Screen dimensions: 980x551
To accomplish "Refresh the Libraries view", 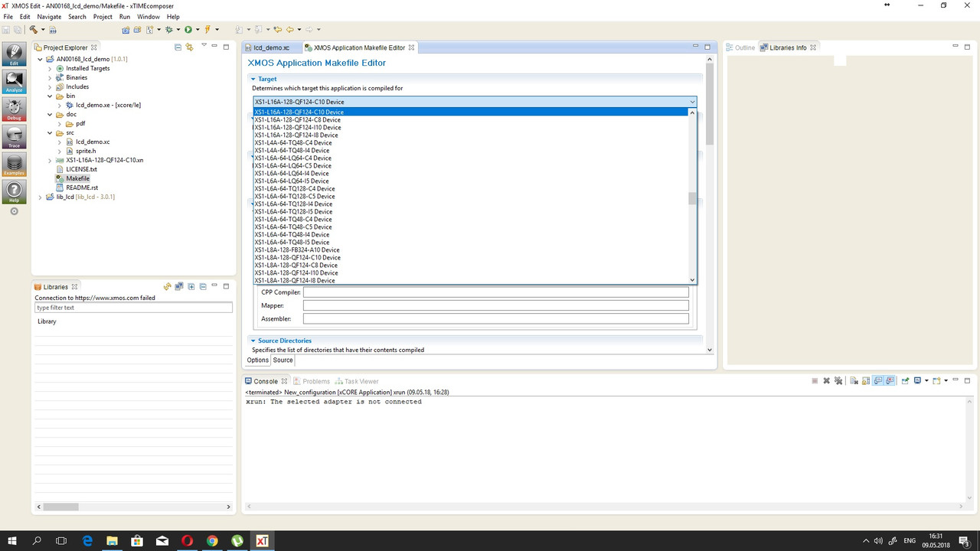I will click(167, 287).
